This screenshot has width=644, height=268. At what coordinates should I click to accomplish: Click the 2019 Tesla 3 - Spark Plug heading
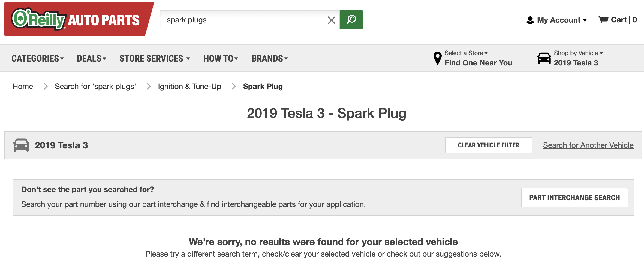[x=326, y=113]
